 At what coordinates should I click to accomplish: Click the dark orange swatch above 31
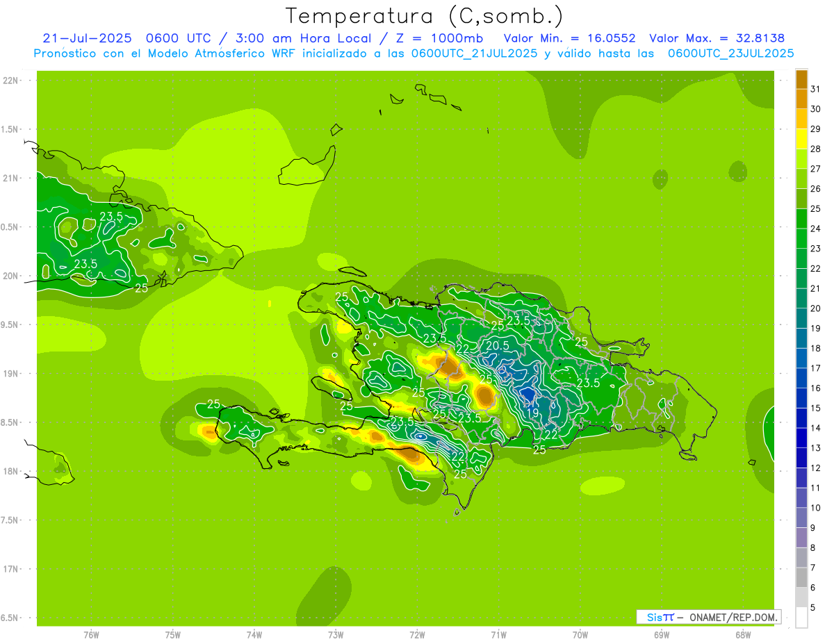(801, 79)
